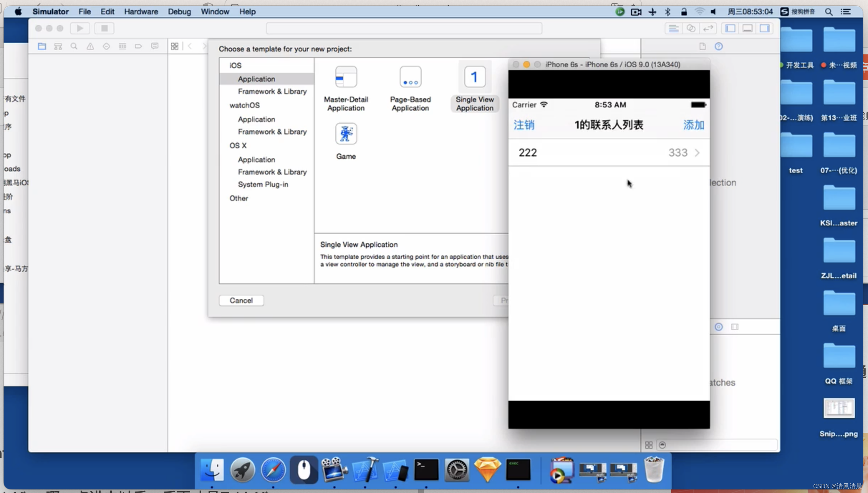Select Application under OS X

click(256, 160)
